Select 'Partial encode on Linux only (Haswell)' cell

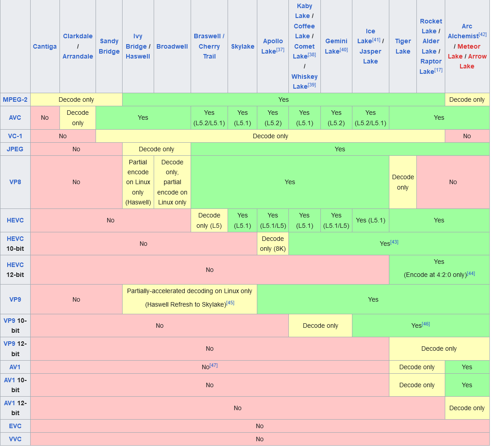click(138, 182)
